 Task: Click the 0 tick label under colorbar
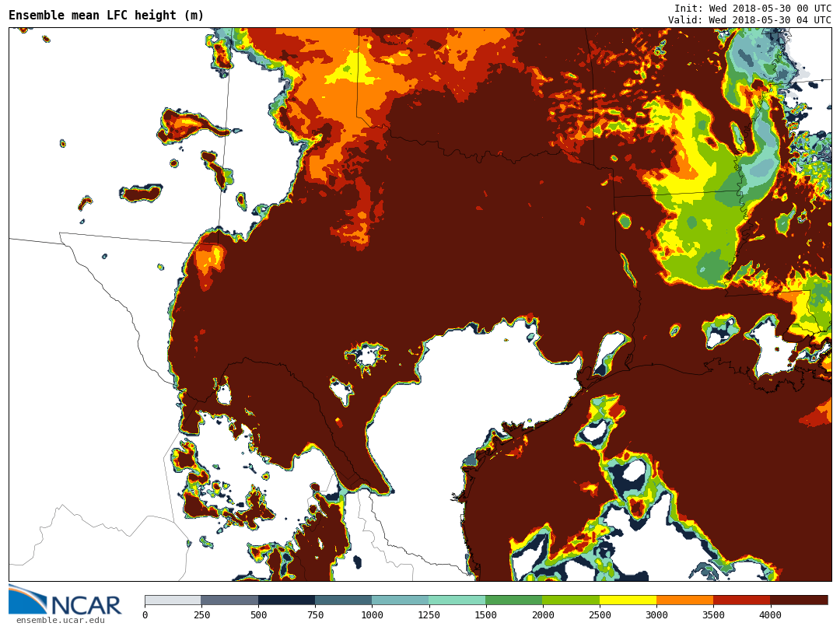click(145, 615)
